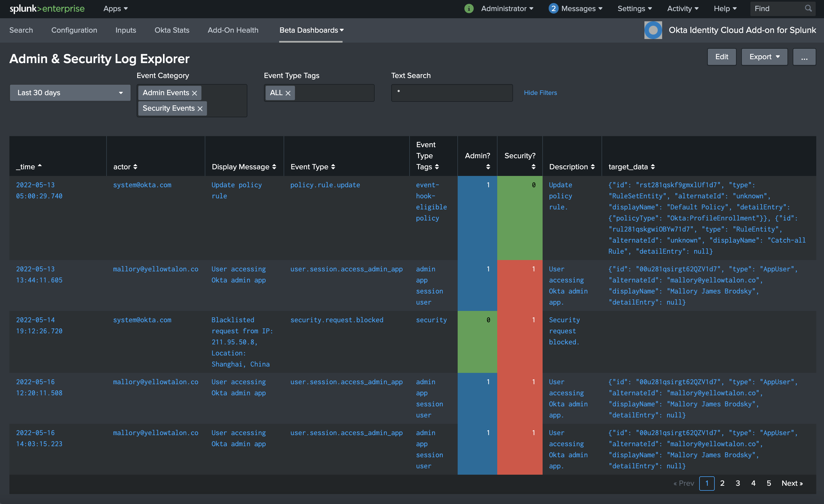Click the Okta add-on logo icon
The height and width of the screenshot is (504, 824).
pos(653,30)
